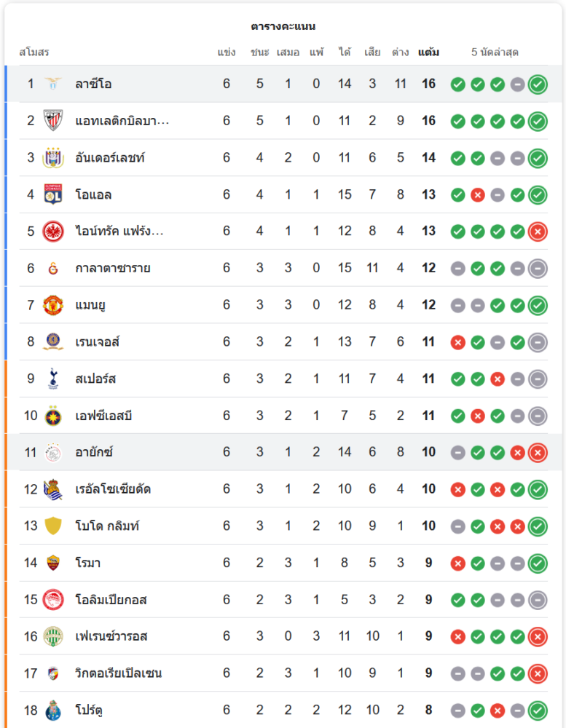566x728 pixels.
Task: Click the 5 นัดล่าสุด column header
Action: click(x=495, y=52)
